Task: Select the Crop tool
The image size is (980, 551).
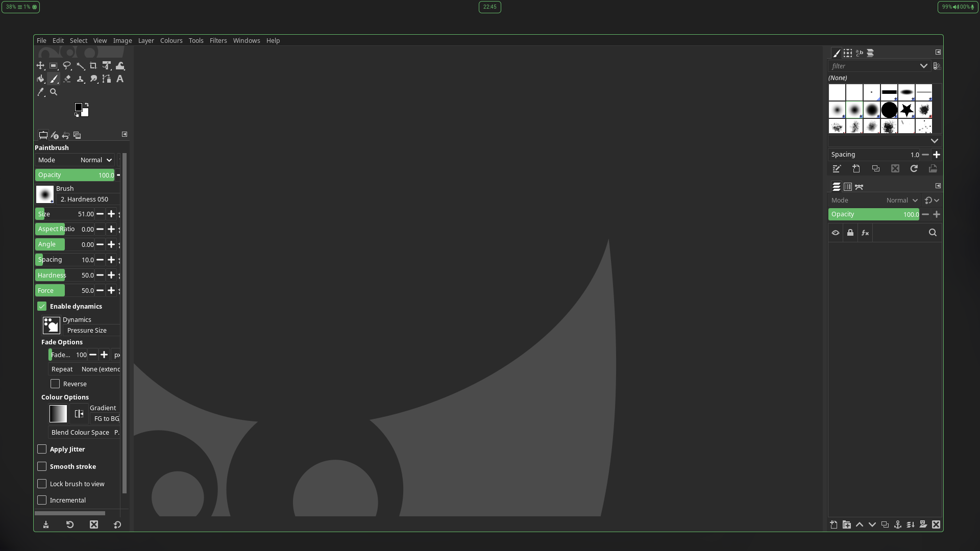Action: click(x=93, y=66)
